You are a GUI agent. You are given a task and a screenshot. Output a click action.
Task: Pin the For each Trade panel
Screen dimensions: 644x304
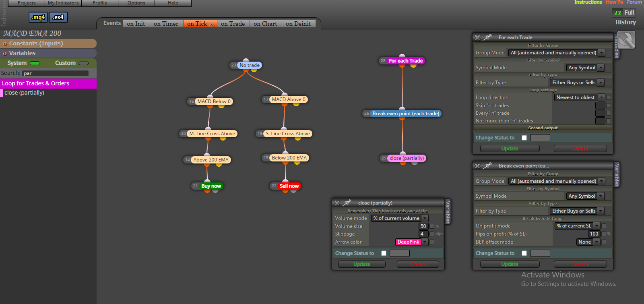[487, 37]
